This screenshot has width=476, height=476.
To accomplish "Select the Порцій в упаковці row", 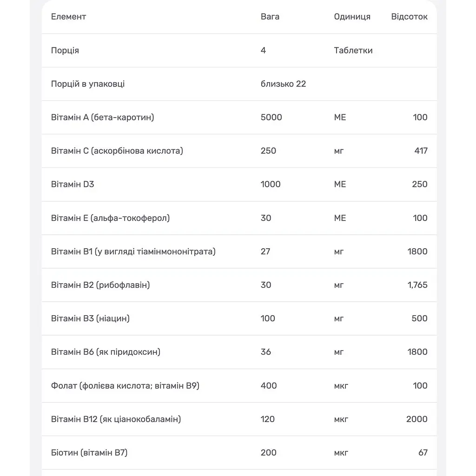I will [239, 84].
